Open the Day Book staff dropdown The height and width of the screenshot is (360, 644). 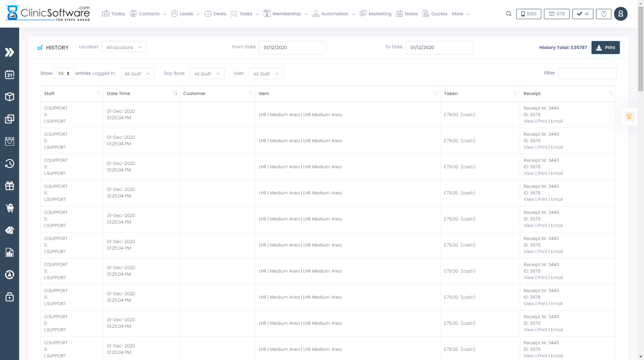207,74
